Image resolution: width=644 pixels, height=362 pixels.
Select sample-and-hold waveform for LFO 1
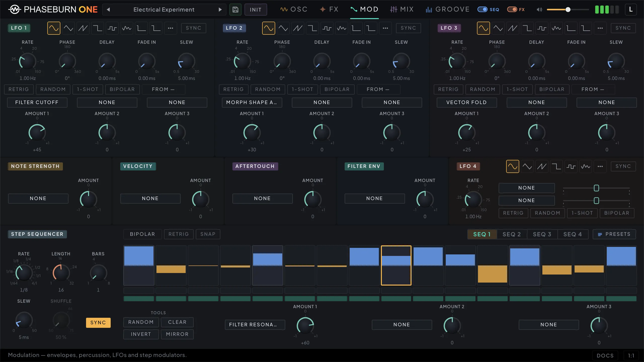click(x=112, y=28)
